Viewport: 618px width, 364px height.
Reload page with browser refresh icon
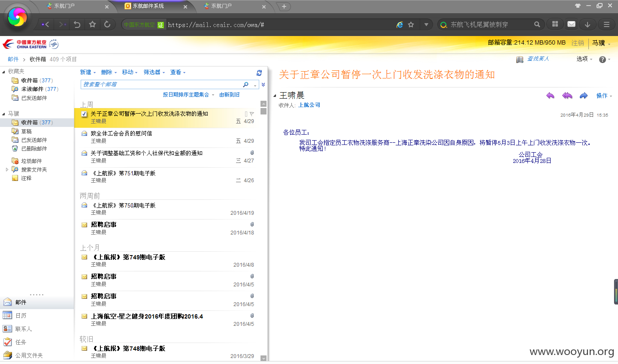(107, 24)
